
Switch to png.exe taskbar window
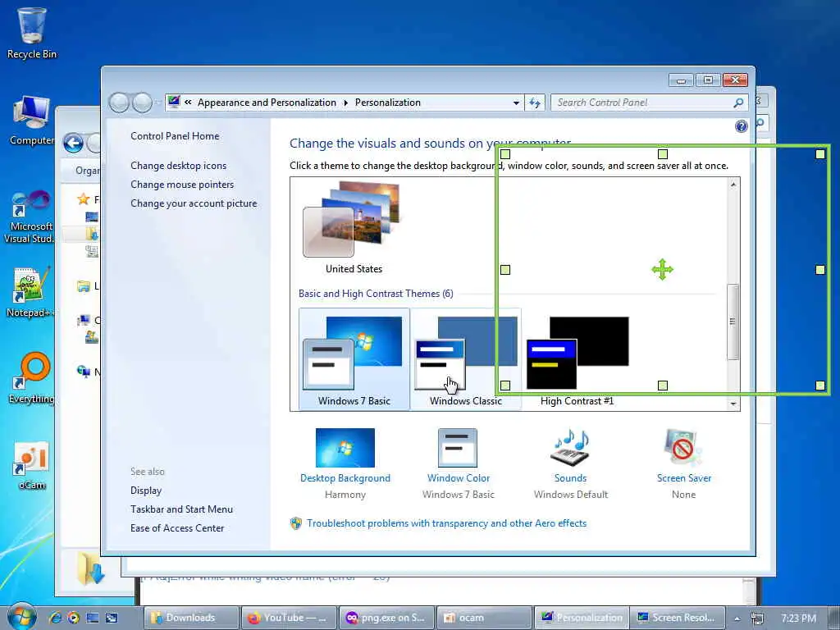(387, 618)
